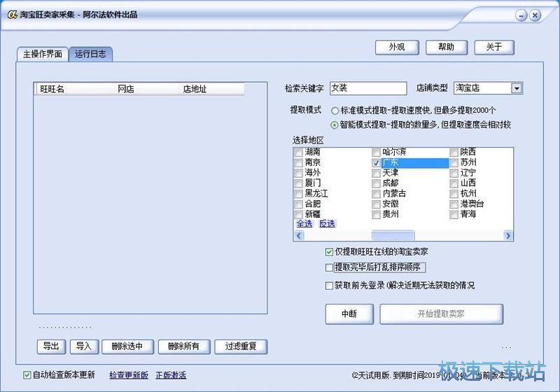The width and height of the screenshot is (560, 392).
Task: Check the 成都 region checkbox
Action: (x=376, y=183)
